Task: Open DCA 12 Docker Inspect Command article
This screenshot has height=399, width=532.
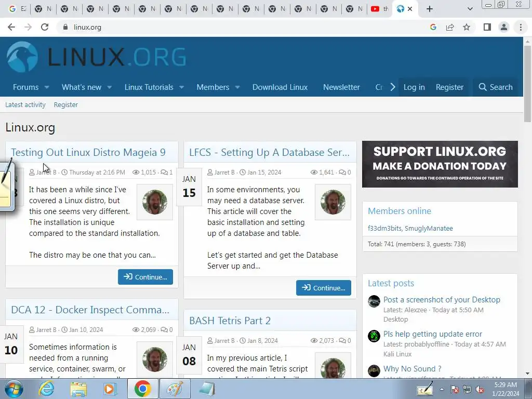Action: [90, 310]
